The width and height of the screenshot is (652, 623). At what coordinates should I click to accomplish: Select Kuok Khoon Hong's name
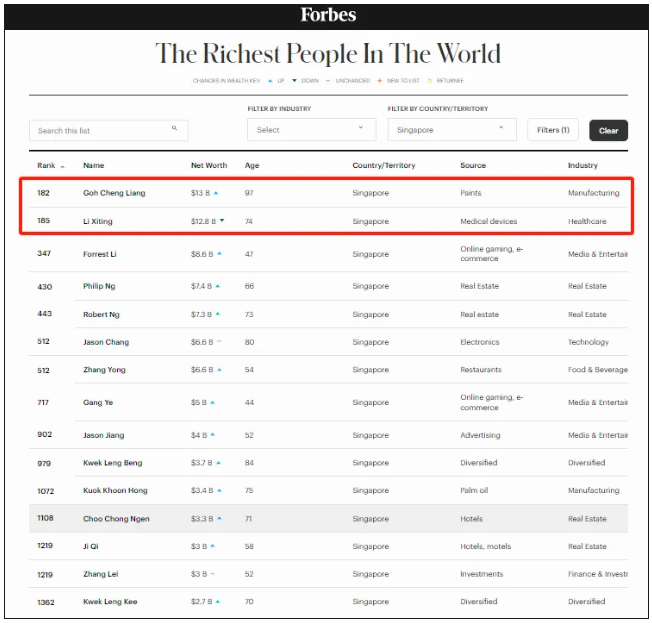tap(115, 491)
